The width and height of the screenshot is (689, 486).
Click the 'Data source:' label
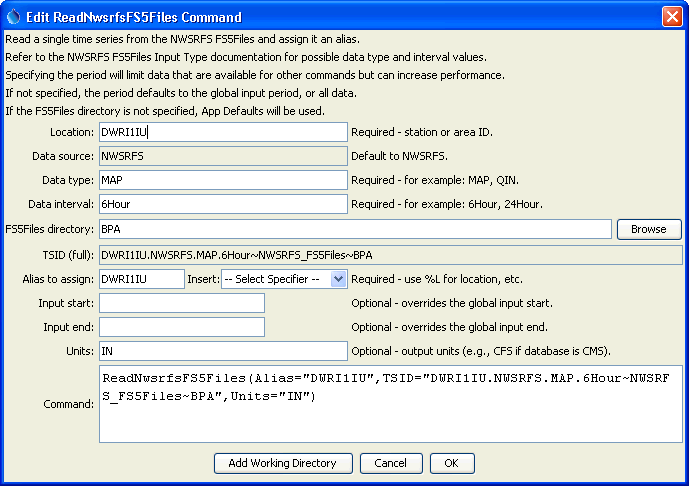[x=63, y=156]
